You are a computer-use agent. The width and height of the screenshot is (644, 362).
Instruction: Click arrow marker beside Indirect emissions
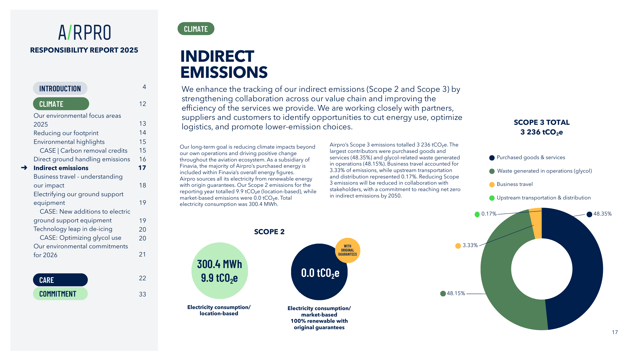(x=24, y=168)
